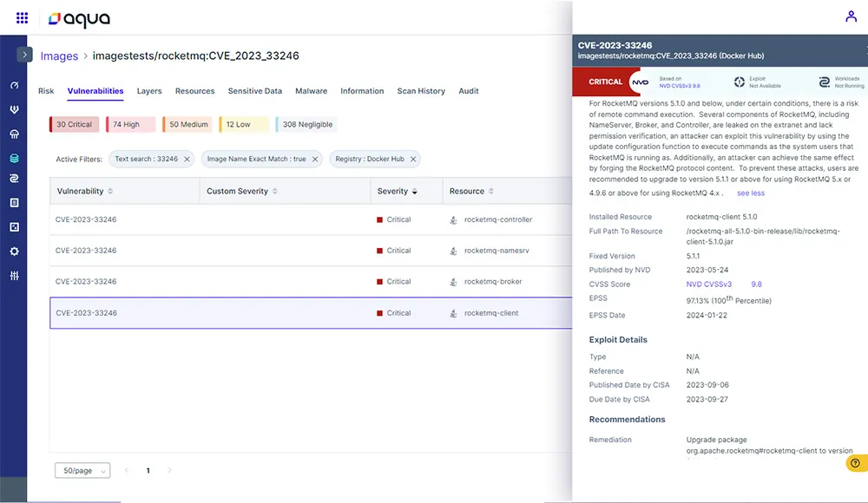Image resolution: width=868 pixels, height=503 pixels.
Task: Select the rocketmq-client vulnerability row
Action: click(311, 313)
